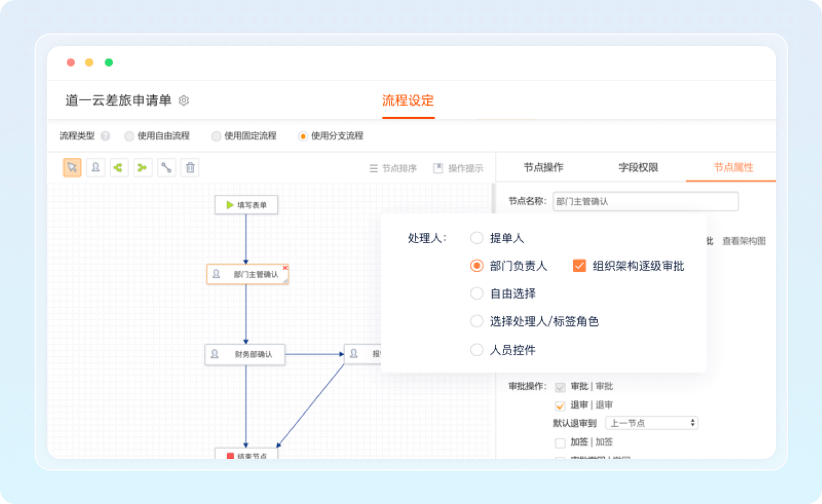The height and width of the screenshot is (504, 822).
Task: Click the 节点名称 input field
Action: click(x=645, y=201)
